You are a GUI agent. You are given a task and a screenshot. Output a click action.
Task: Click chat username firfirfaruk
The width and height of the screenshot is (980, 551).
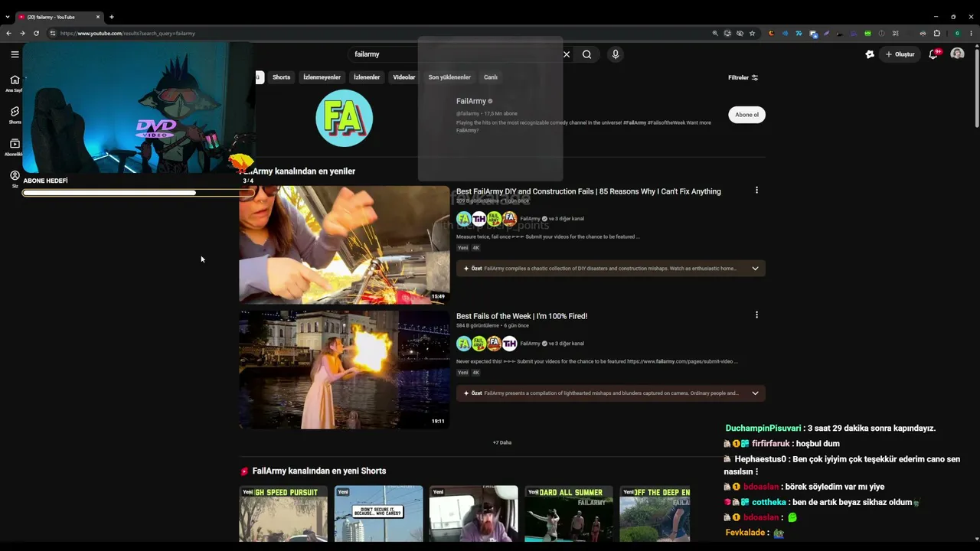(770, 444)
